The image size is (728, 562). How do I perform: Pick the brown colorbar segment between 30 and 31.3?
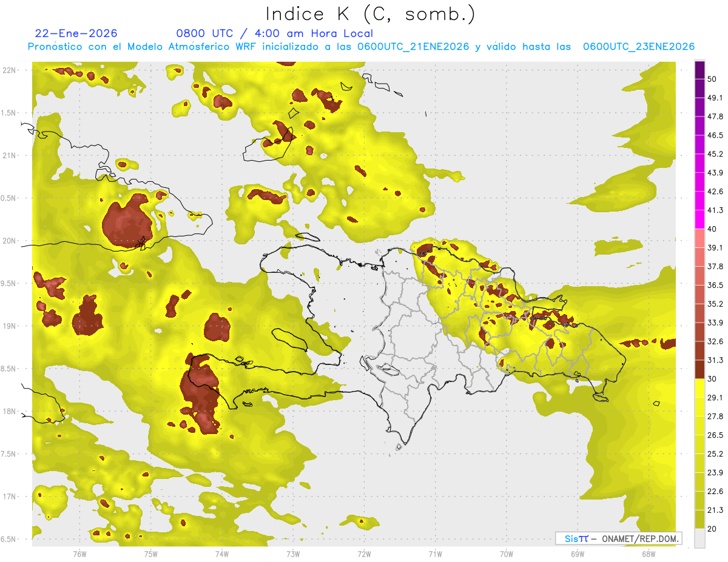(700, 369)
